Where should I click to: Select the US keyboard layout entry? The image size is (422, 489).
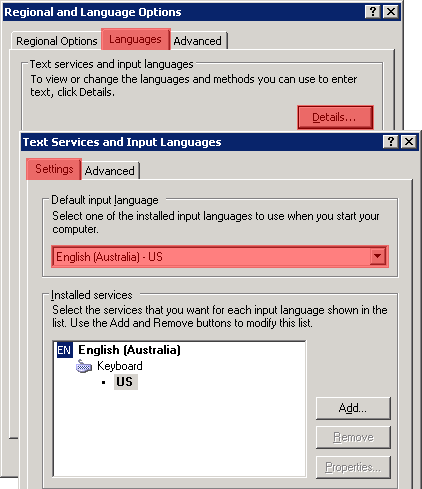coord(125,382)
